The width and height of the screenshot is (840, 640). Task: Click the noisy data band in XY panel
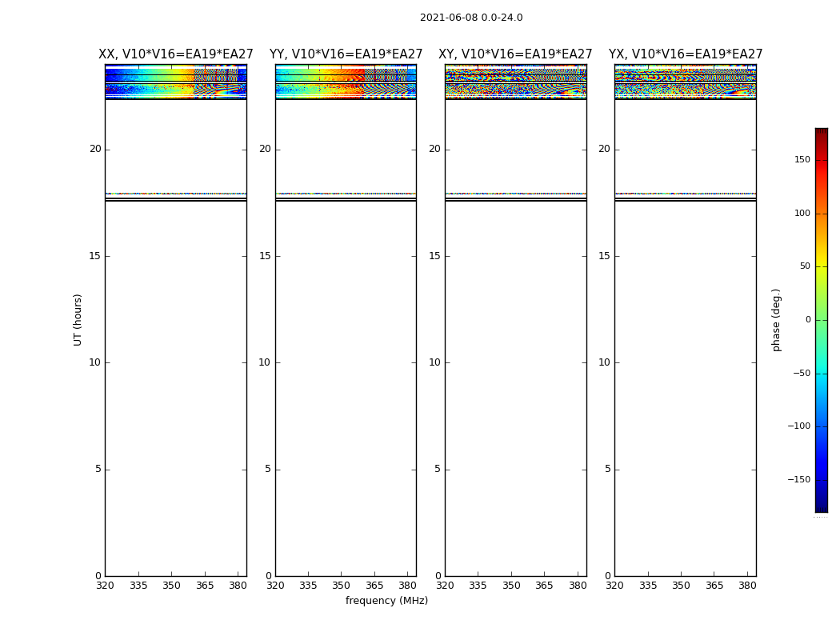515,81
